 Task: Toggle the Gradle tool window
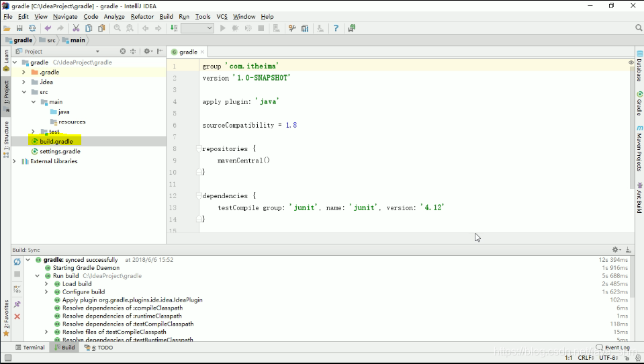tap(639, 103)
